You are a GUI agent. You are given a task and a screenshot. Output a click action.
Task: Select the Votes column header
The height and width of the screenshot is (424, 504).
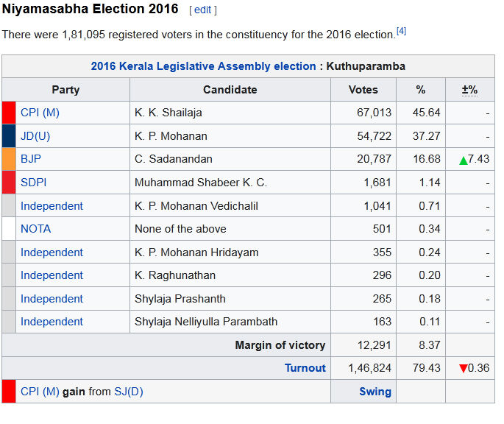363,90
